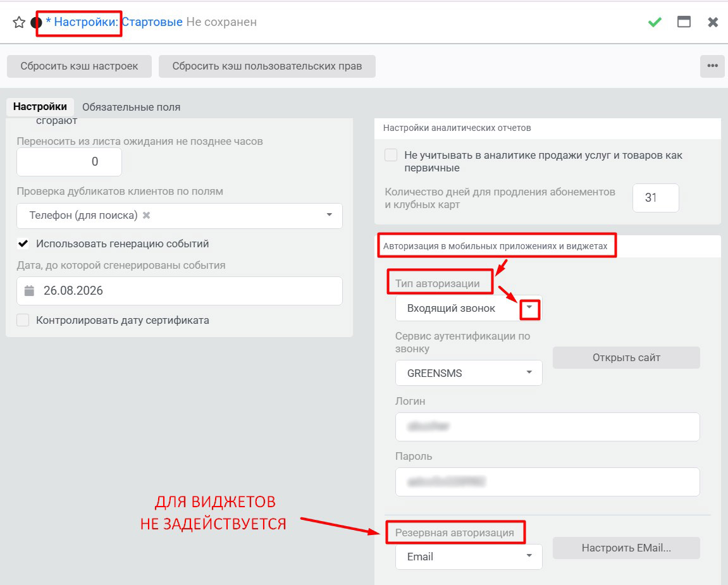The height and width of the screenshot is (585, 728).
Task: Open the GREENSMS service dropdown
Action: pos(469,373)
